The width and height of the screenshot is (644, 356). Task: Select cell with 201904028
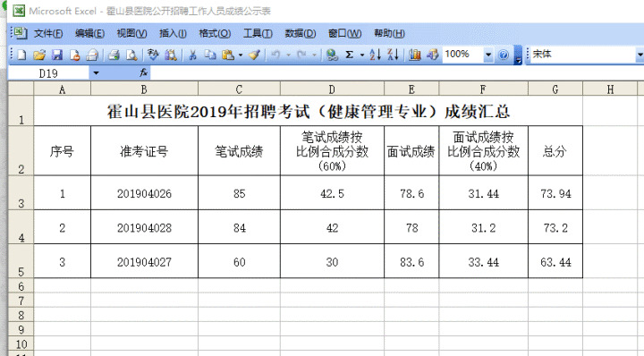point(144,227)
